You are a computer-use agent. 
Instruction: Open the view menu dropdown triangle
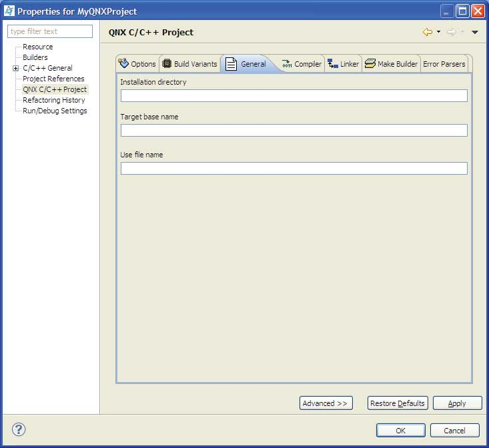pos(475,32)
